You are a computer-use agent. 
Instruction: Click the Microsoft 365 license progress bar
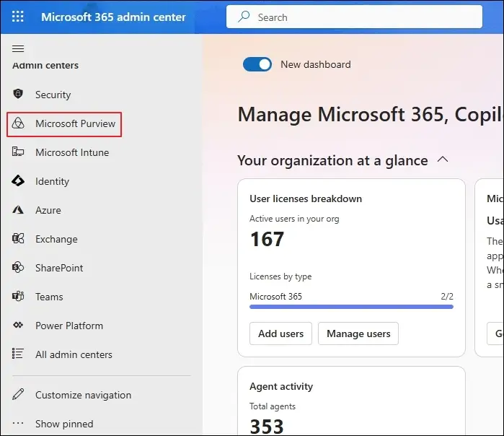pos(351,307)
